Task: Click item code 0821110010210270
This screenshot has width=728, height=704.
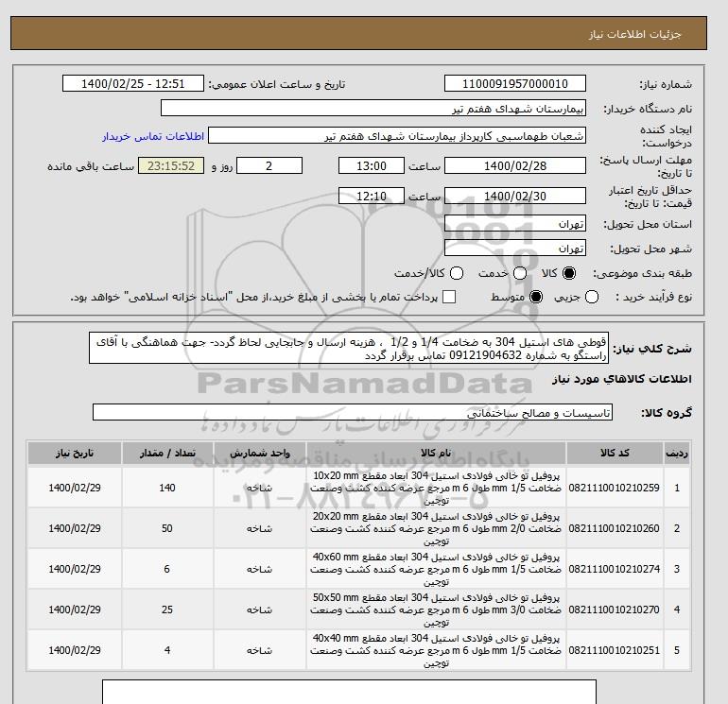Action: coord(614,610)
